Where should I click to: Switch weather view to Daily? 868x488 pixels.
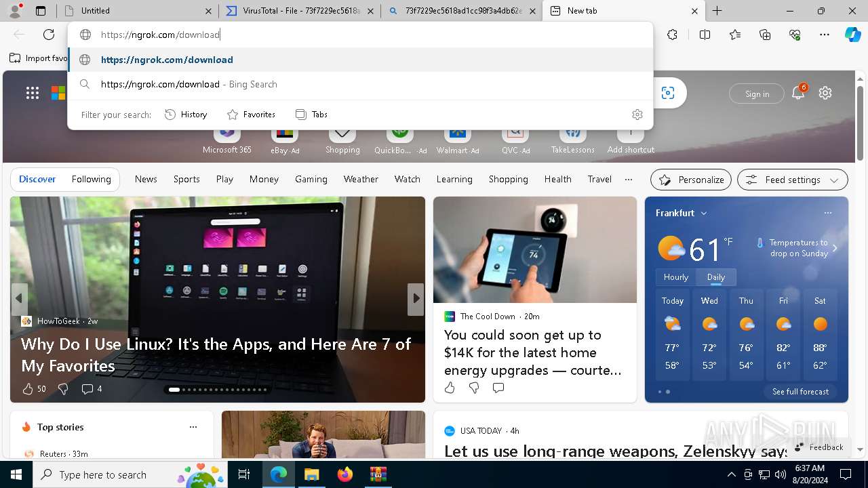click(716, 277)
